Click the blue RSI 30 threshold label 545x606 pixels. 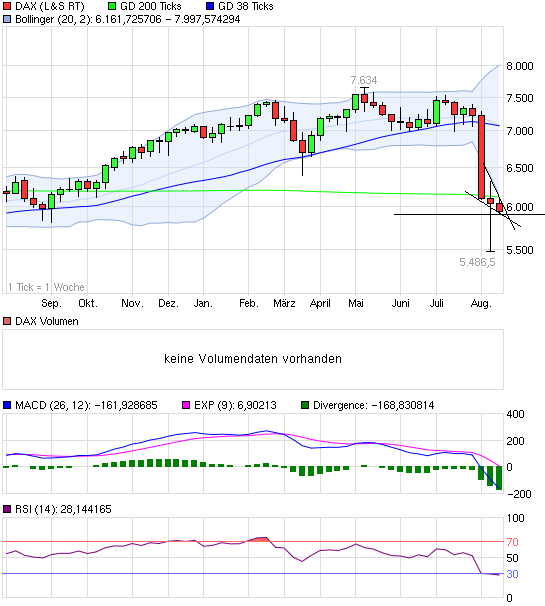[x=513, y=574]
